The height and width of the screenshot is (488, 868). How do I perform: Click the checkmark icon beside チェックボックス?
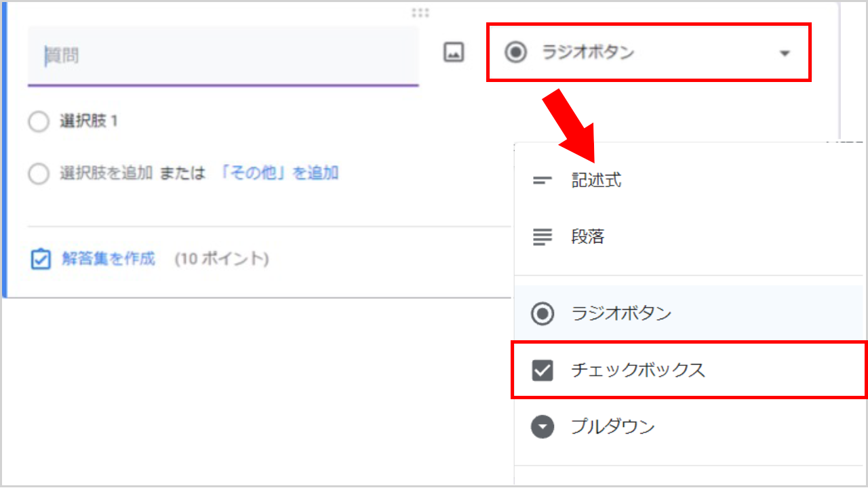click(x=542, y=370)
